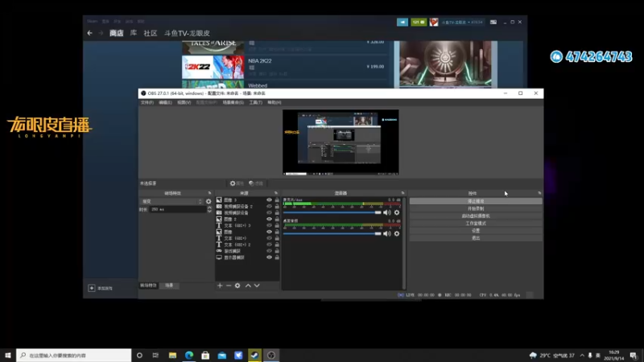
Task: Pop out the audio mixer dock panel
Action: click(402, 193)
